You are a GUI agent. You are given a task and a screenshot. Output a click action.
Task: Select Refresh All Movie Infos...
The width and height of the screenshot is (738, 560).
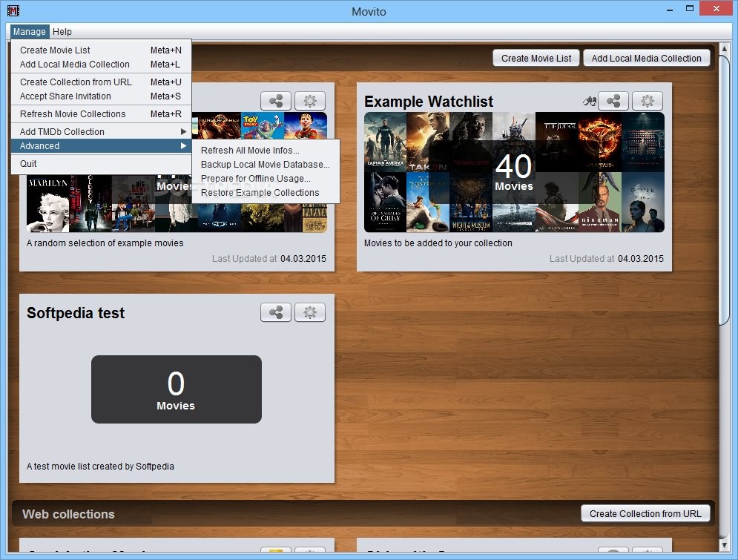pyautogui.click(x=266, y=150)
